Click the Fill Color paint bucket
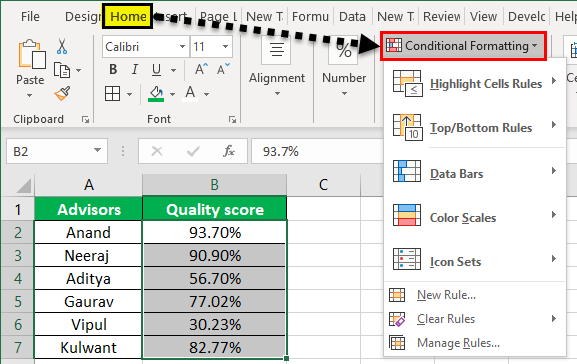 [156, 94]
